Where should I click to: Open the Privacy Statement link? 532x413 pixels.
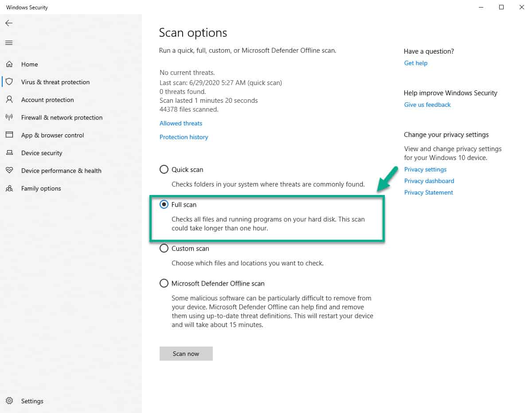click(x=429, y=192)
